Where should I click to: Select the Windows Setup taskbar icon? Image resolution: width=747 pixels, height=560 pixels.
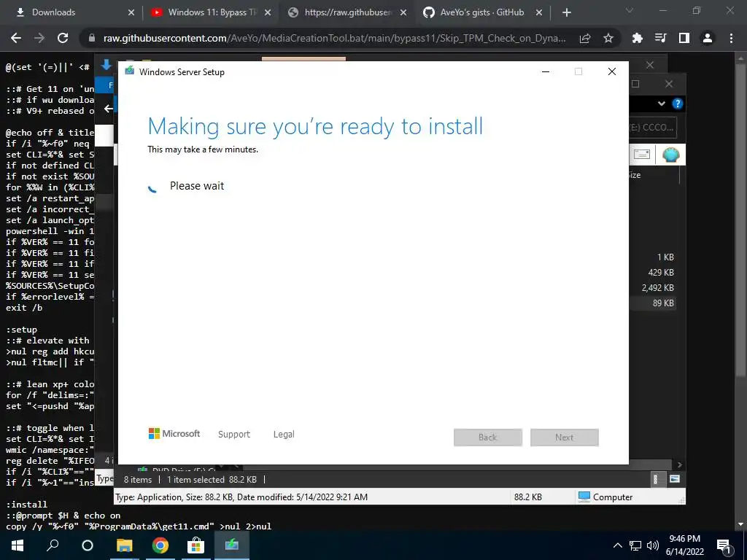tap(232, 545)
